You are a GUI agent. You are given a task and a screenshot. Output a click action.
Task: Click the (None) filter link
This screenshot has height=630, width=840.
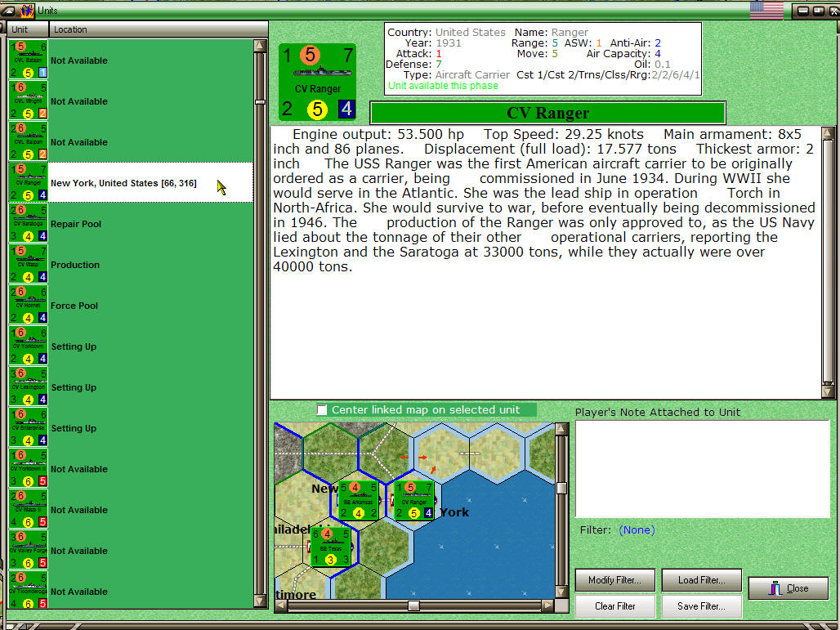637,529
